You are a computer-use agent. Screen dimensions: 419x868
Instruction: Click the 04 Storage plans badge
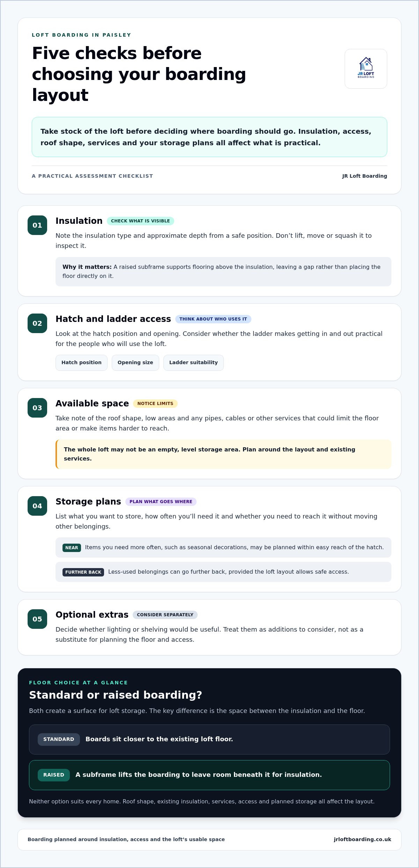[x=37, y=506]
